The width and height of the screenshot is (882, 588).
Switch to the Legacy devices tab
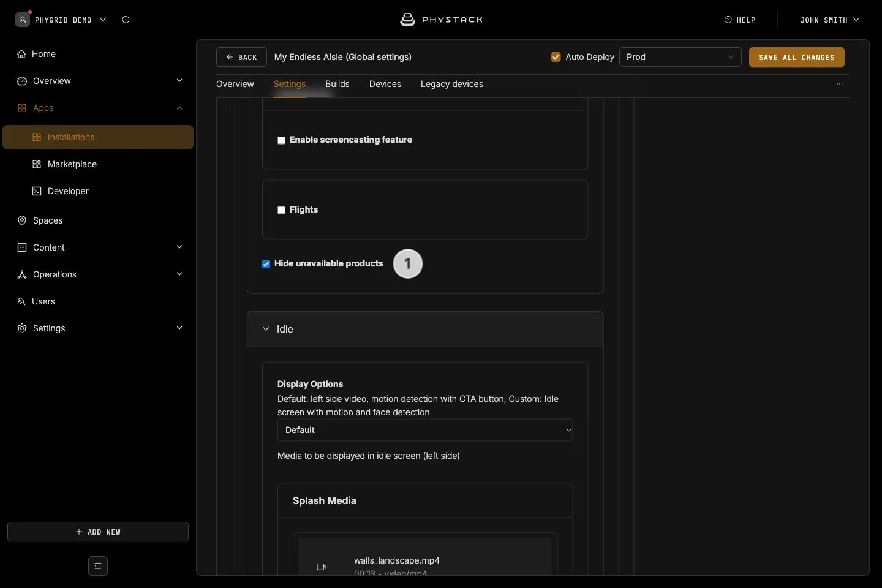click(452, 84)
